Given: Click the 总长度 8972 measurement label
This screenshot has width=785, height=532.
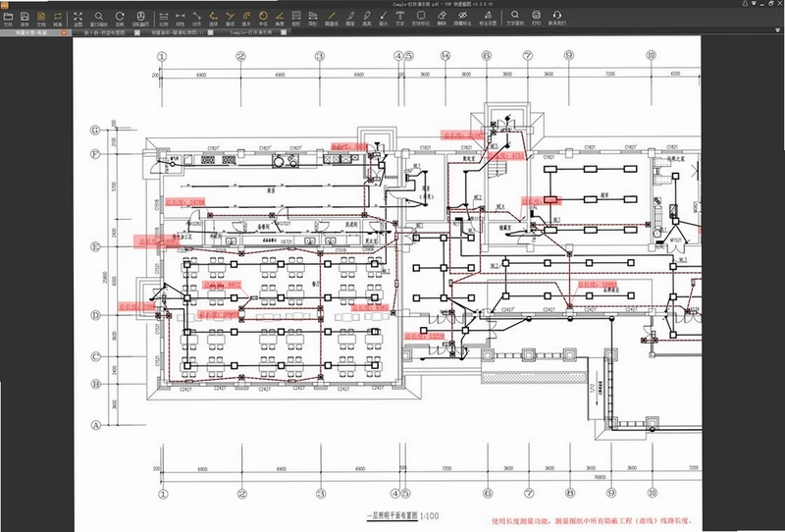Looking at the screenshot, I should pos(222,285).
